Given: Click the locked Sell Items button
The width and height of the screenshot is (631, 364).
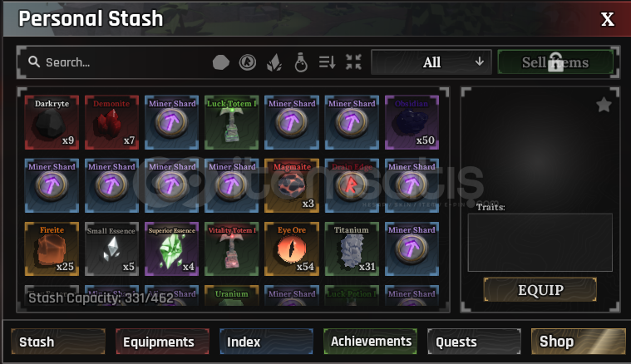Looking at the screenshot, I should (x=555, y=62).
